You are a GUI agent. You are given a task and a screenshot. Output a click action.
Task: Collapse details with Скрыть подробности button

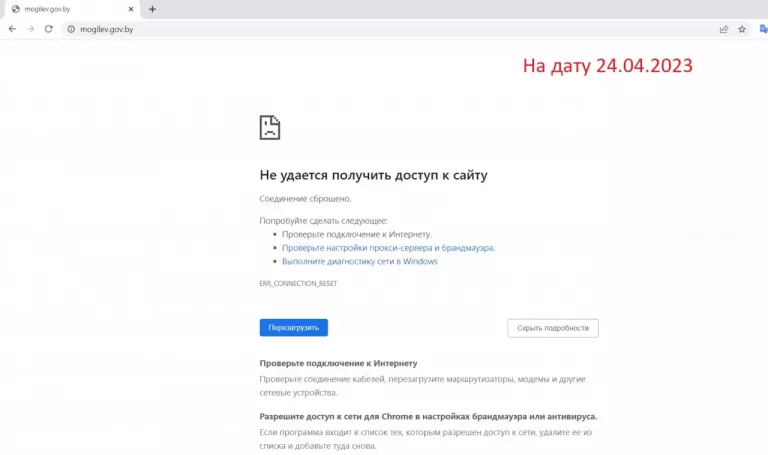coord(553,328)
